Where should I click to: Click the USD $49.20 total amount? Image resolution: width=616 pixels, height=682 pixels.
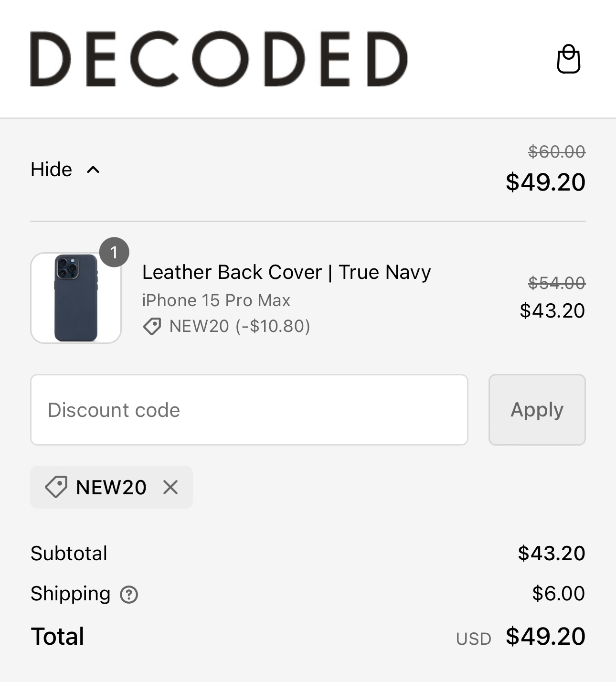(521, 637)
